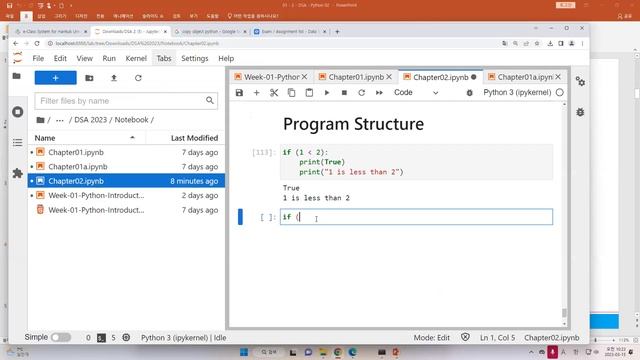Open the Tabs menu
The height and width of the screenshot is (360, 640).
point(164,58)
